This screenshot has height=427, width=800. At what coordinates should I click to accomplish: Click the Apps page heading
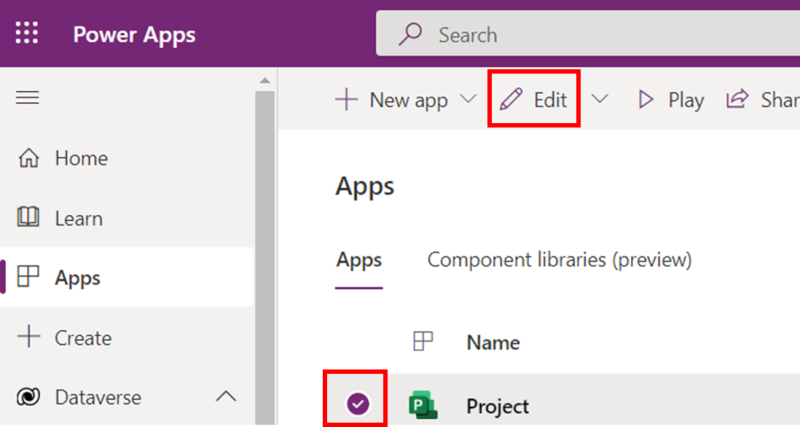pyautogui.click(x=365, y=187)
